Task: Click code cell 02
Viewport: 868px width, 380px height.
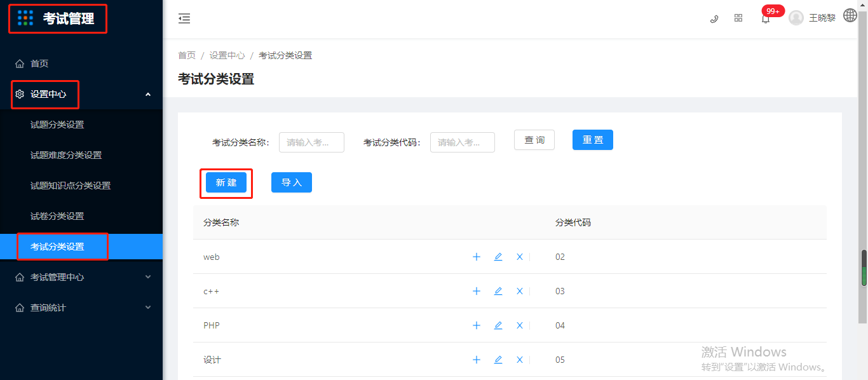Action: pos(560,257)
